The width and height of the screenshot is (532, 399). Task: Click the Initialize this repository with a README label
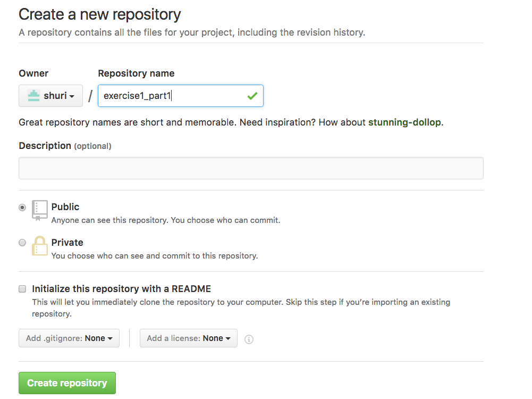[122, 289]
